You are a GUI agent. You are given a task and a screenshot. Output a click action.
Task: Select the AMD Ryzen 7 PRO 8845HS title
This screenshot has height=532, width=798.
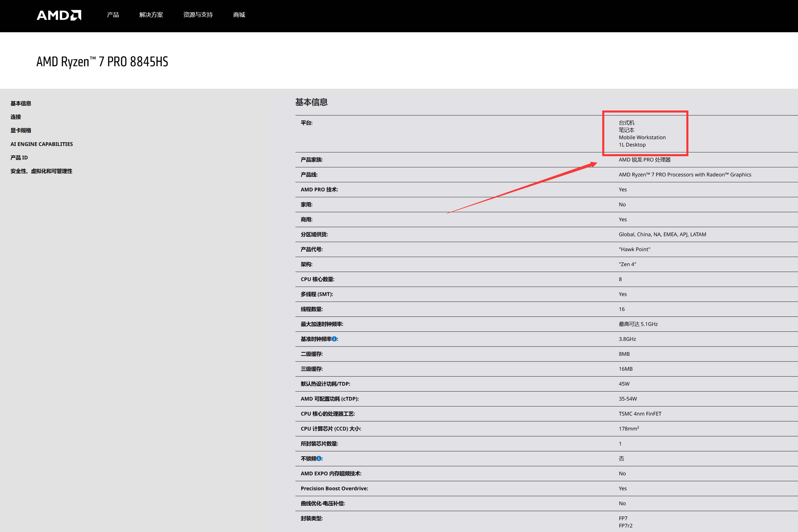[102, 62]
